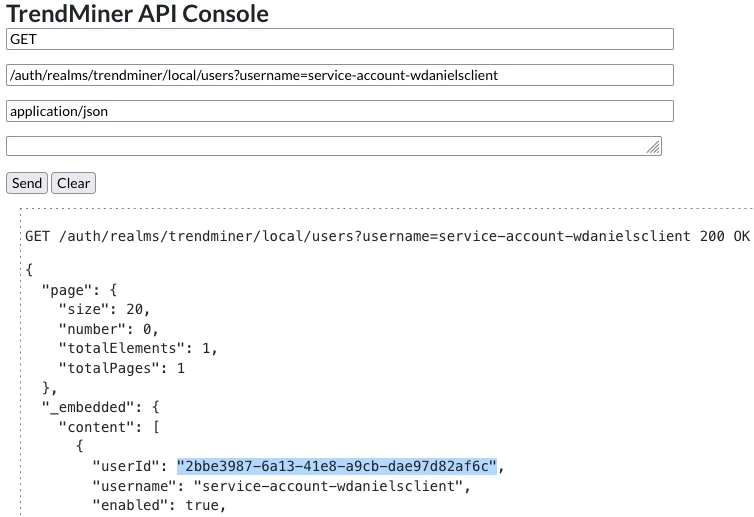This screenshot has width=754, height=517.
Task: Click the TrendMiner API Console heading
Action: tap(137, 14)
